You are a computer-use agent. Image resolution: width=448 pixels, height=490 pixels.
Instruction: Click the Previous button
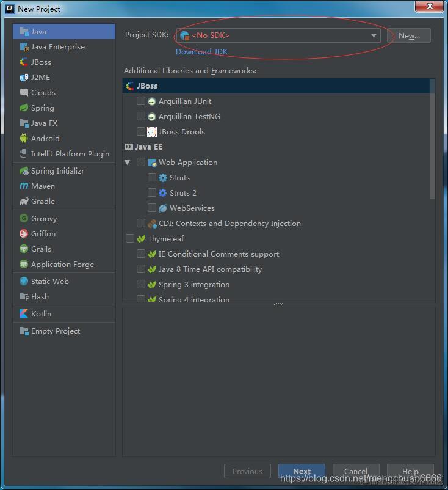(x=247, y=471)
